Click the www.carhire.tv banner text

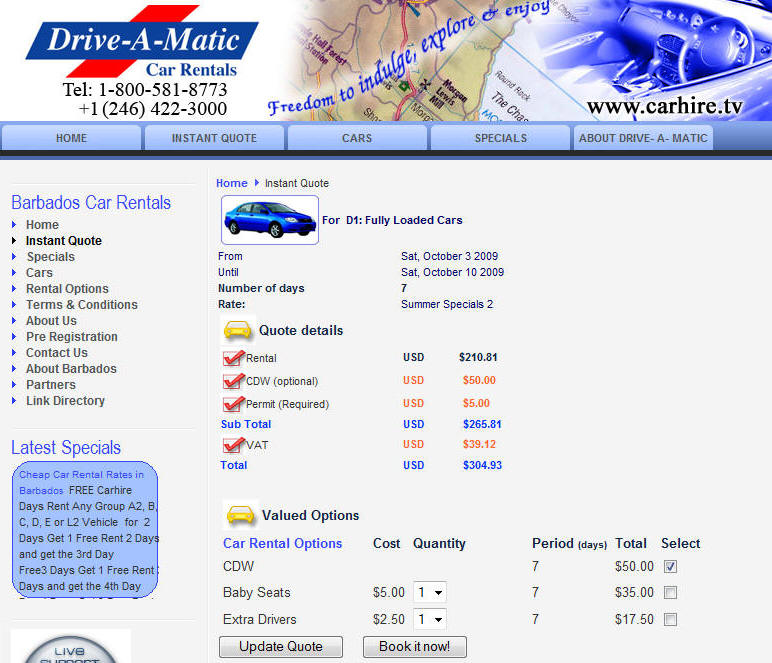[x=665, y=106]
